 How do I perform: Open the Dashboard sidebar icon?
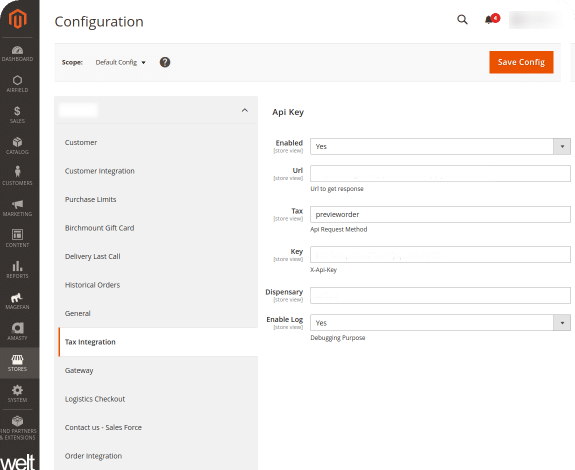pyautogui.click(x=17, y=53)
